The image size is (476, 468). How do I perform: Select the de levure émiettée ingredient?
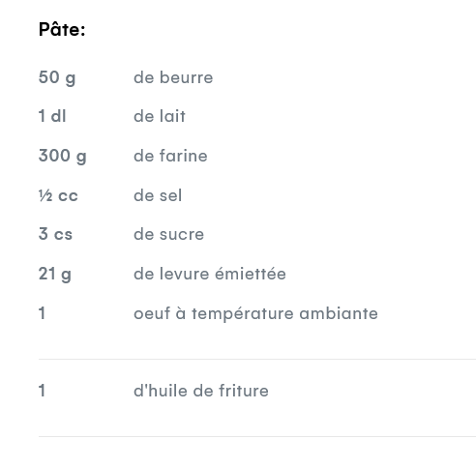[x=210, y=274]
